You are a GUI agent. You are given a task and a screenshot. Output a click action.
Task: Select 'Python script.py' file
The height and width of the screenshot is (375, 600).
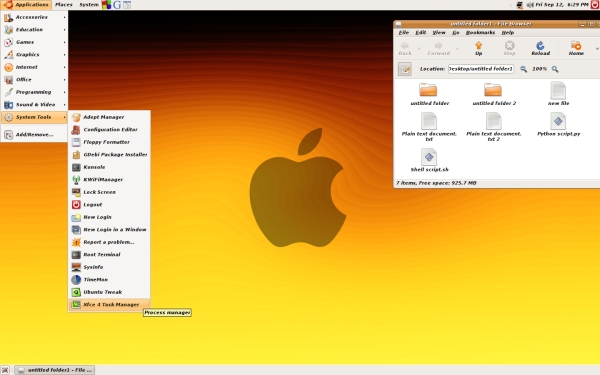click(x=558, y=121)
